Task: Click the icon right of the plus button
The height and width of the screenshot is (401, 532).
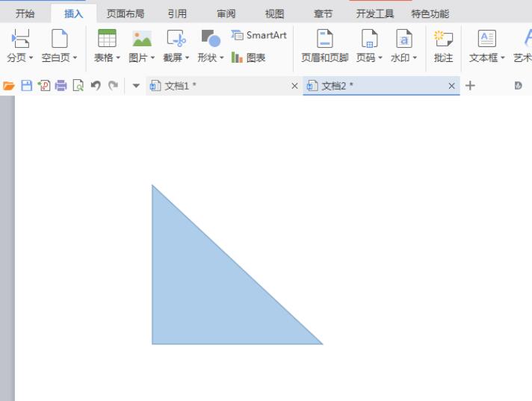Action: (x=518, y=86)
